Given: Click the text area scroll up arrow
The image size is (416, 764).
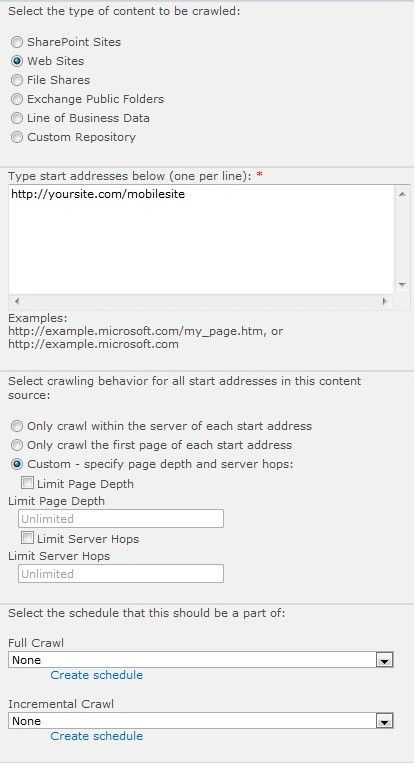Looking at the screenshot, I should pos(402,194).
